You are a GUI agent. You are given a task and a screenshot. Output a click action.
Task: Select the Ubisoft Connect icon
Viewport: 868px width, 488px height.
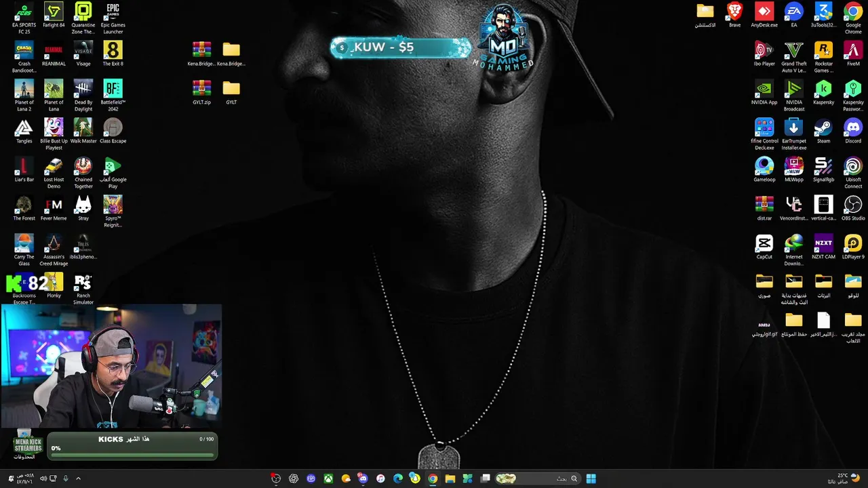[x=853, y=173]
